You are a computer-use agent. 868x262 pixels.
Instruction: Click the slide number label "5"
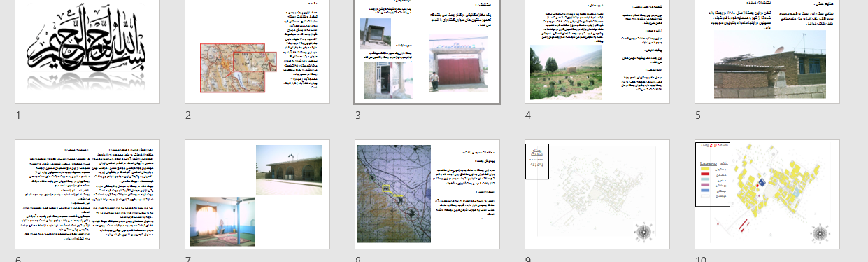(699, 115)
